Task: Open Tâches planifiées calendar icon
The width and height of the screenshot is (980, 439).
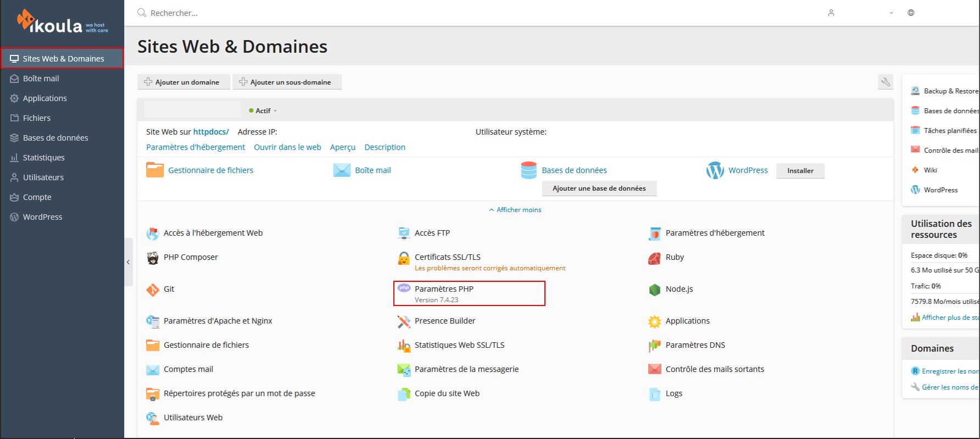Action: pos(915,130)
